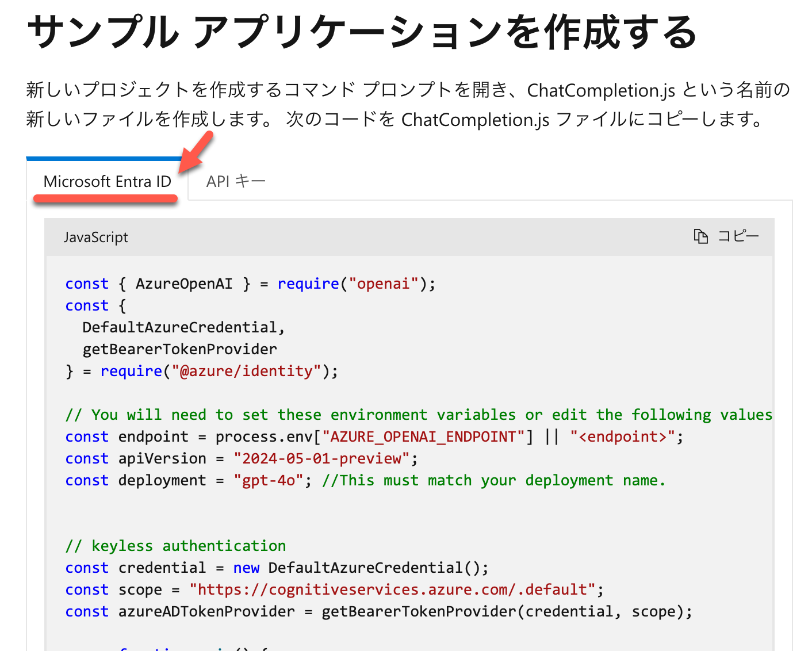This screenshot has height=651, width=812.
Task: Switch to the Microsoft Entra ID tab
Action: pos(108,182)
